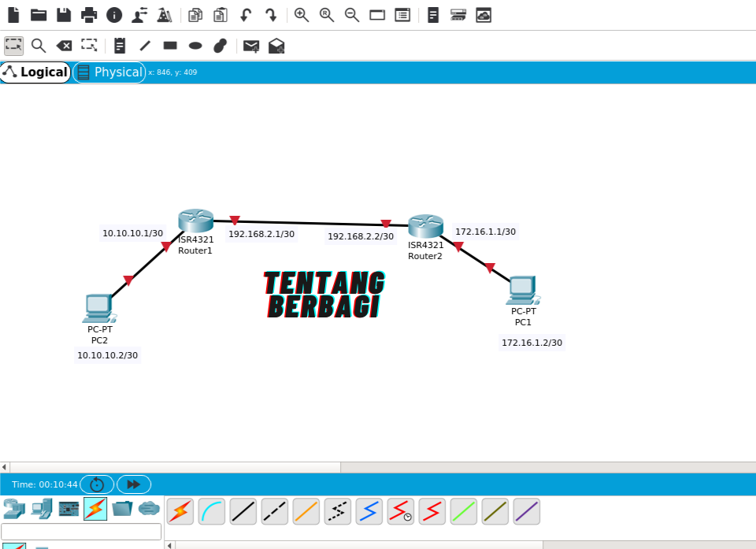The width and height of the screenshot is (756, 549).
Task: Select the Place Note tool
Action: [x=119, y=46]
